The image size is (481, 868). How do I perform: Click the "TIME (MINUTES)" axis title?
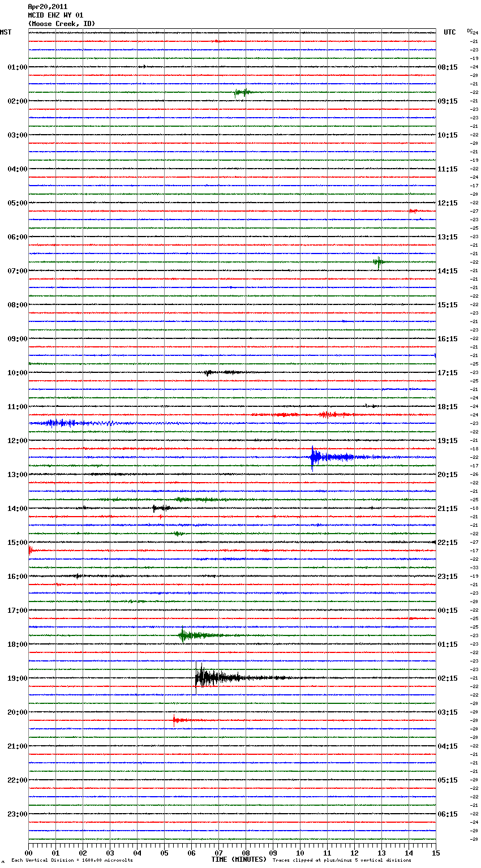[239, 860]
